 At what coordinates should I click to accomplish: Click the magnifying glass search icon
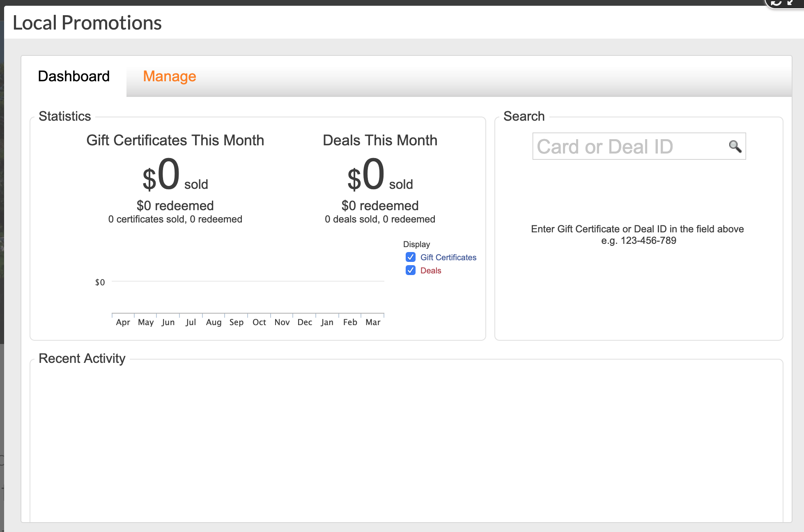click(735, 146)
